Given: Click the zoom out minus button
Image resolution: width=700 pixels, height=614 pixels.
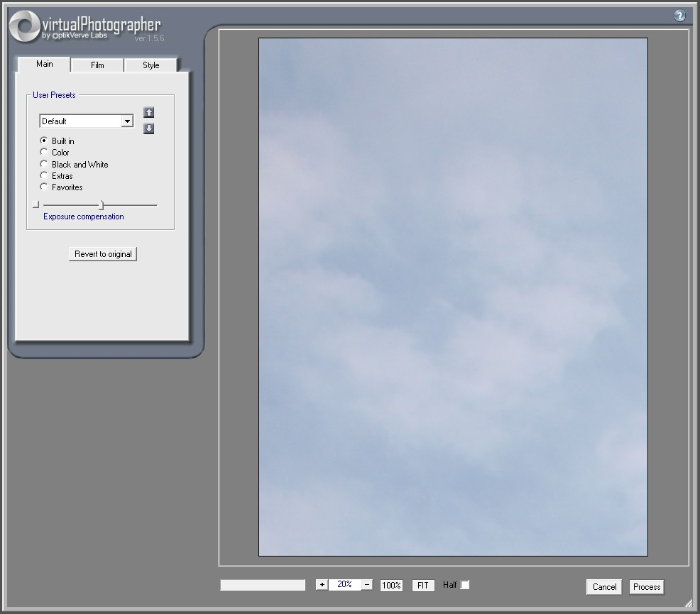Looking at the screenshot, I should point(367,585).
